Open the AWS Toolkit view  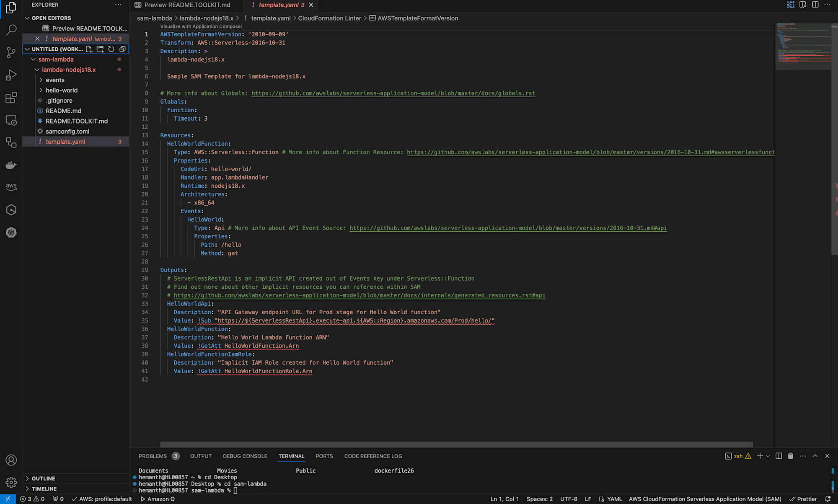[x=11, y=187]
